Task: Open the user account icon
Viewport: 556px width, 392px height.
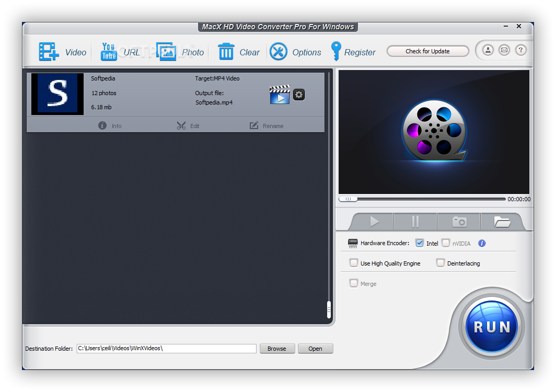Action: (488, 50)
